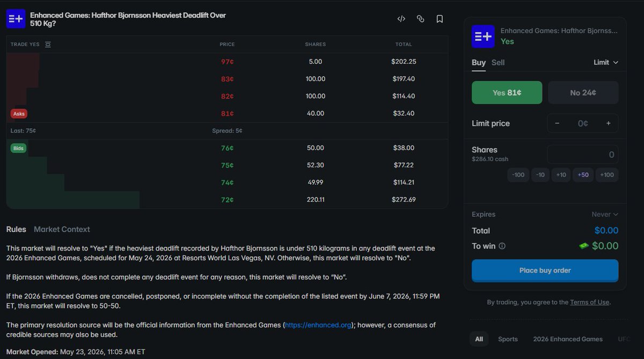Click the Enhanced Games logo in order panel
The width and height of the screenshot is (644, 359).
[483, 36]
